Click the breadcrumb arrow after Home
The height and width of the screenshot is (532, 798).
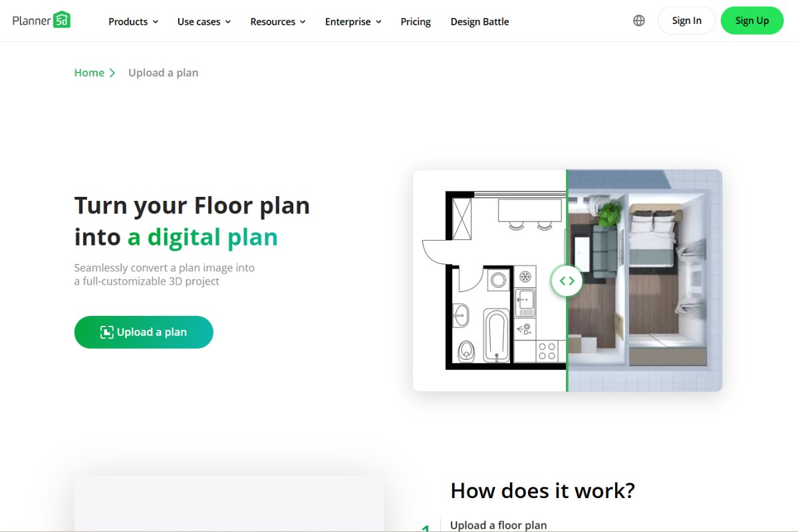[112, 73]
